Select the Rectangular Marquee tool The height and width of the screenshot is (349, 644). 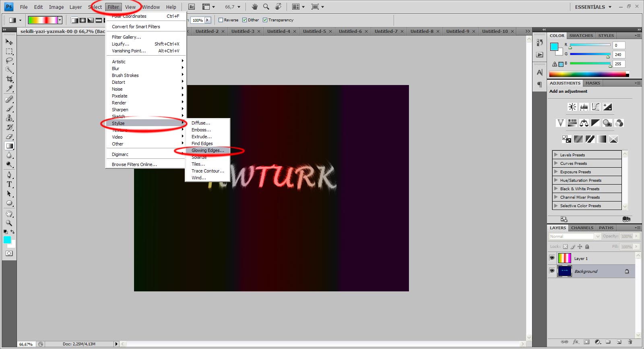coord(9,52)
